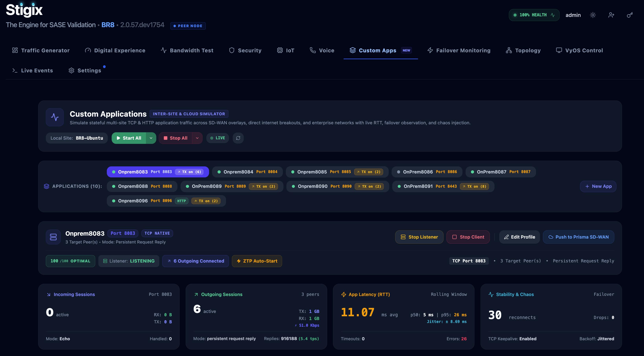Screen dimensions: 644x356
Task: Open TX on (2) badge for Onprem8085
Action: [368, 172]
